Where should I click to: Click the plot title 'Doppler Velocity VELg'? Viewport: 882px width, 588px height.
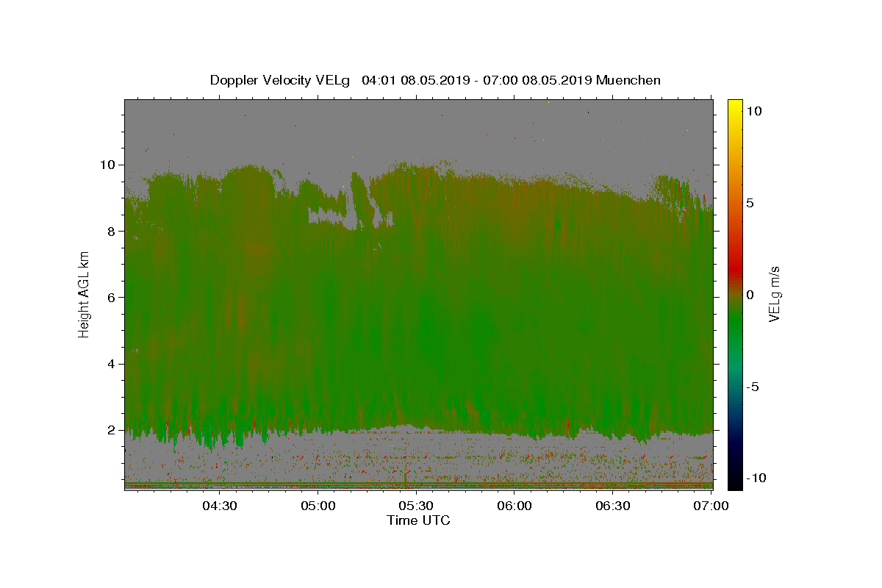[280, 80]
